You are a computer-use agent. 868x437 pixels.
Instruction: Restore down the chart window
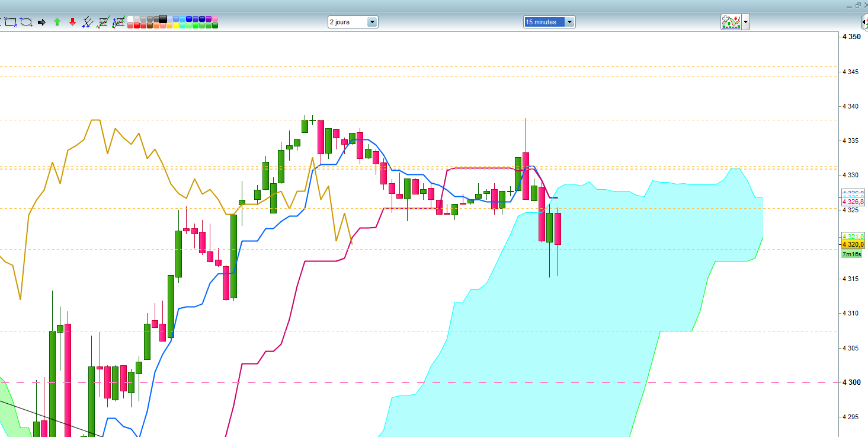pos(857,5)
